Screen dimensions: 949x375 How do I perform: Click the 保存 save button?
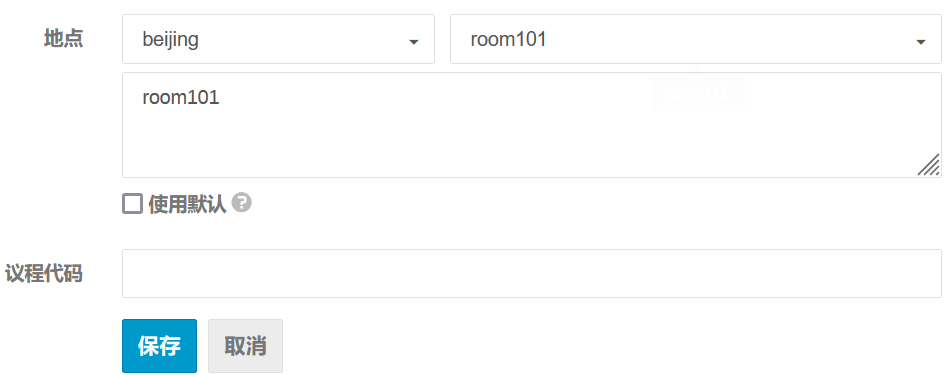(159, 346)
